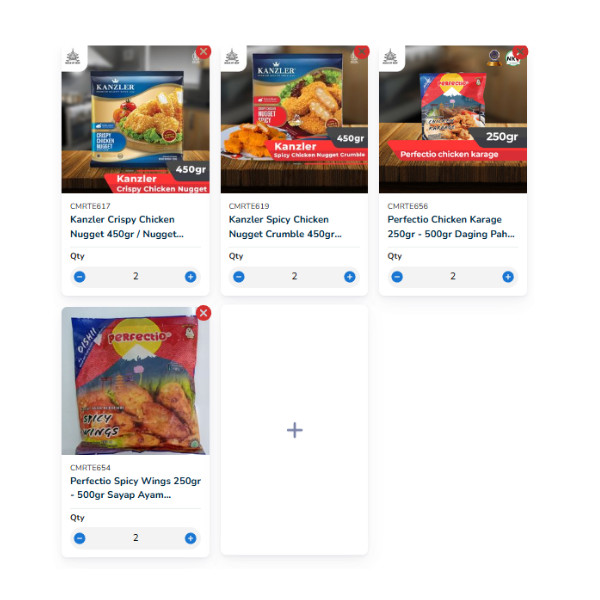Decrease quantity of Perfectio Spicy Wings
Screen dimensions: 600x600
tap(80, 538)
